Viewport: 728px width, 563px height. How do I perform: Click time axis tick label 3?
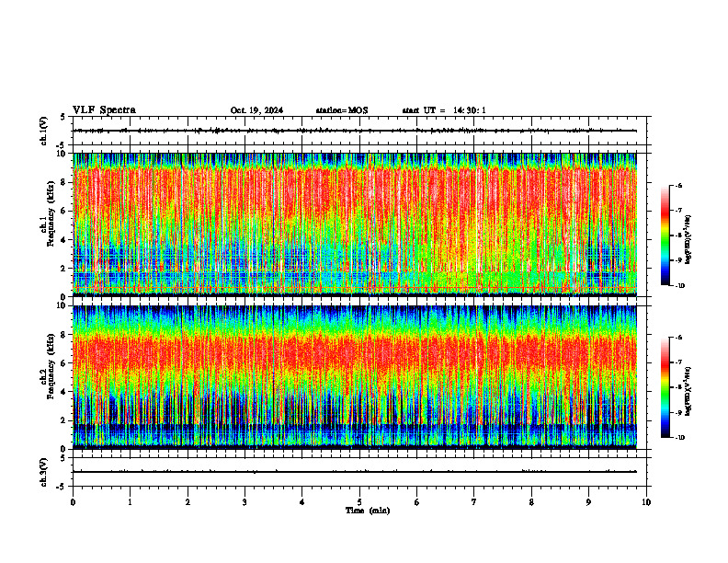click(x=245, y=502)
